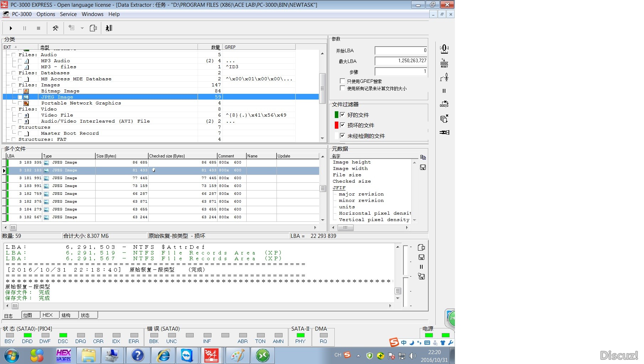Open the Options menu
Image resolution: width=644 pixels, height=364 pixels.
(46, 14)
